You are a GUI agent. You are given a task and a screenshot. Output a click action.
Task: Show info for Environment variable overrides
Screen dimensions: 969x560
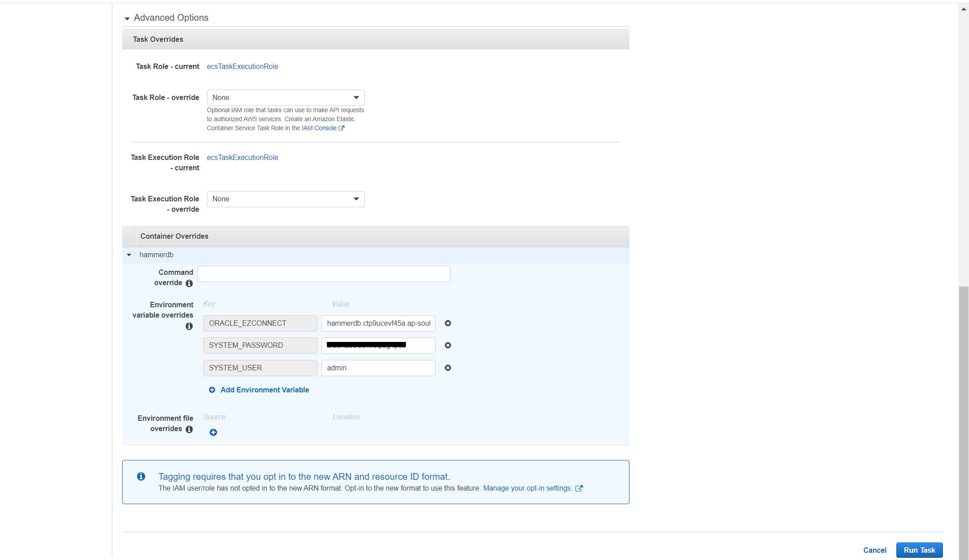pyautogui.click(x=189, y=326)
